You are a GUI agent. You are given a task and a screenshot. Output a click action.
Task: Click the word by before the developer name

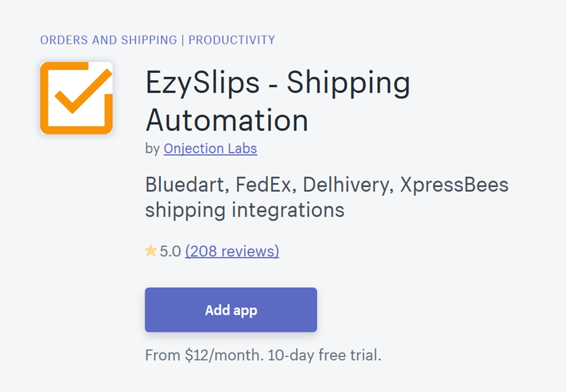pyautogui.click(x=152, y=149)
